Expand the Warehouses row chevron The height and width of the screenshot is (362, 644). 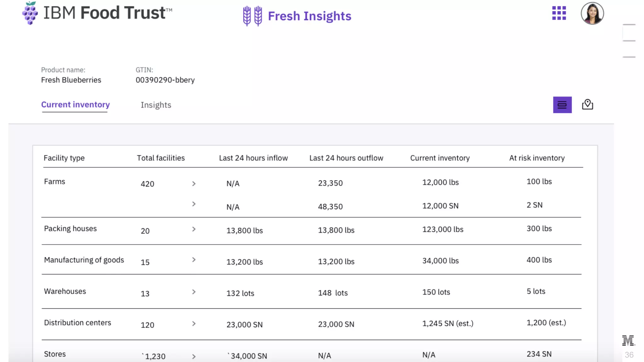pyautogui.click(x=194, y=292)
